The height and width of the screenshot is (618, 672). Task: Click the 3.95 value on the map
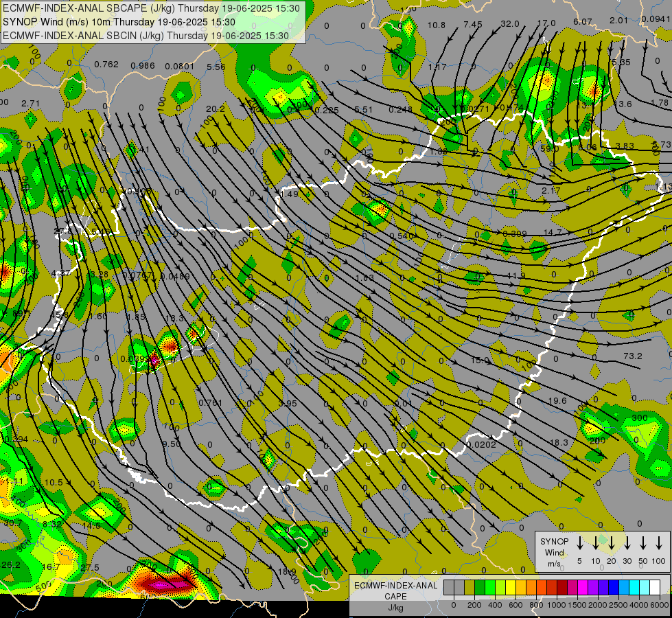(288, 404)
